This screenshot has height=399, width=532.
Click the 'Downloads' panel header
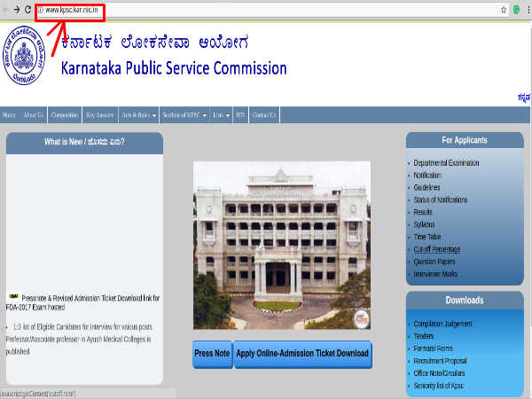[465, 301]
